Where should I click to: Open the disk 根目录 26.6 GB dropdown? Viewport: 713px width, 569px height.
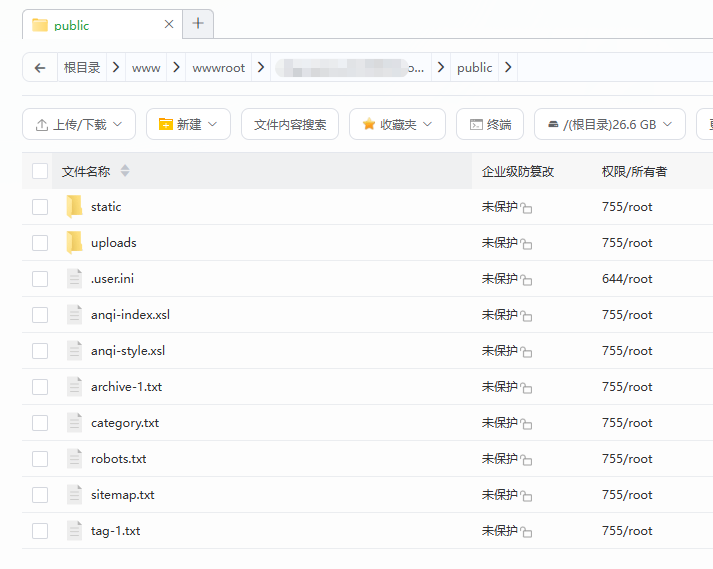(609, 124)
